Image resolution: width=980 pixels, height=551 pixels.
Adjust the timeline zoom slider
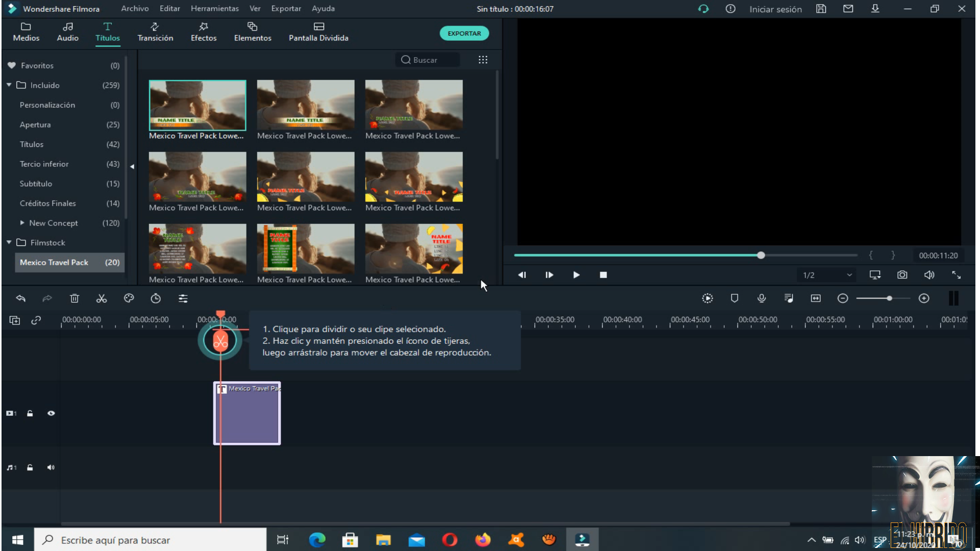(889, 298)
